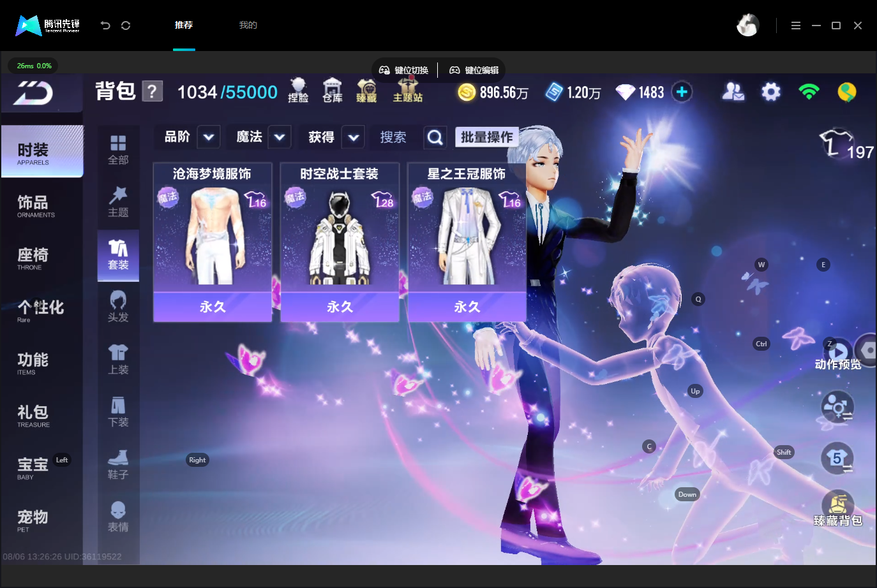The width and height of the screenshot is (877, 588).
Task: Select the 套装 suit category
Action: (118, 255)
